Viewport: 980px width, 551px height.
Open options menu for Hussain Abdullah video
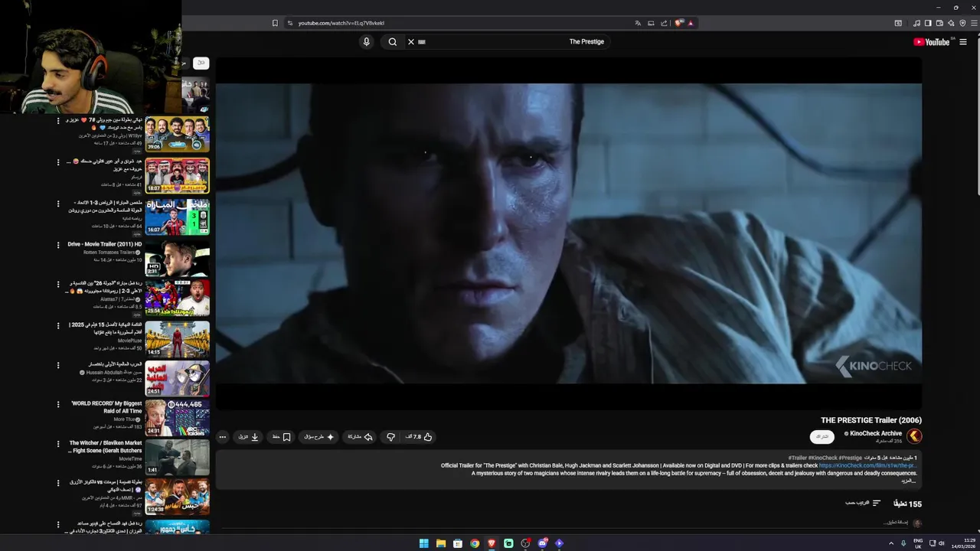pos(58,364)
